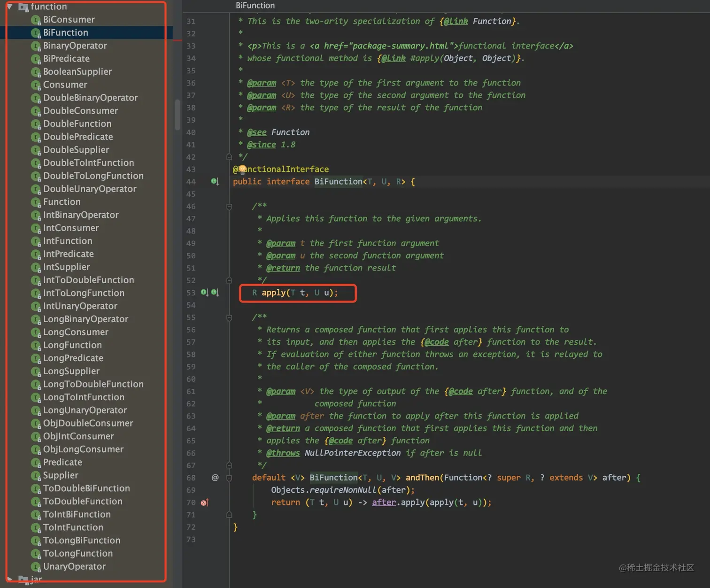Click the Function interface icon in tree
Image resolution: width=710 pixels, height=588 pixels.
click(x=36, y=202)
